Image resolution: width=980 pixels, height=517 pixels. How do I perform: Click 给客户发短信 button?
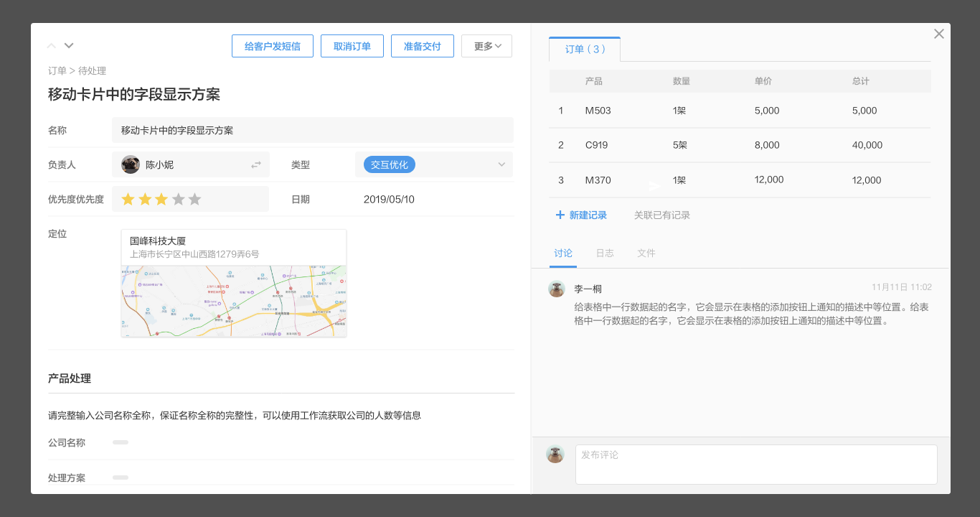click(x=273, y=46)
